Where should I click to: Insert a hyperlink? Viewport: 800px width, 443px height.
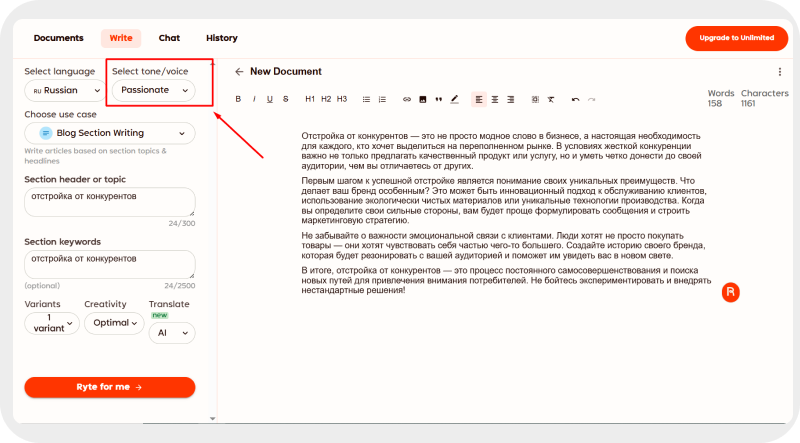[407, 100]
